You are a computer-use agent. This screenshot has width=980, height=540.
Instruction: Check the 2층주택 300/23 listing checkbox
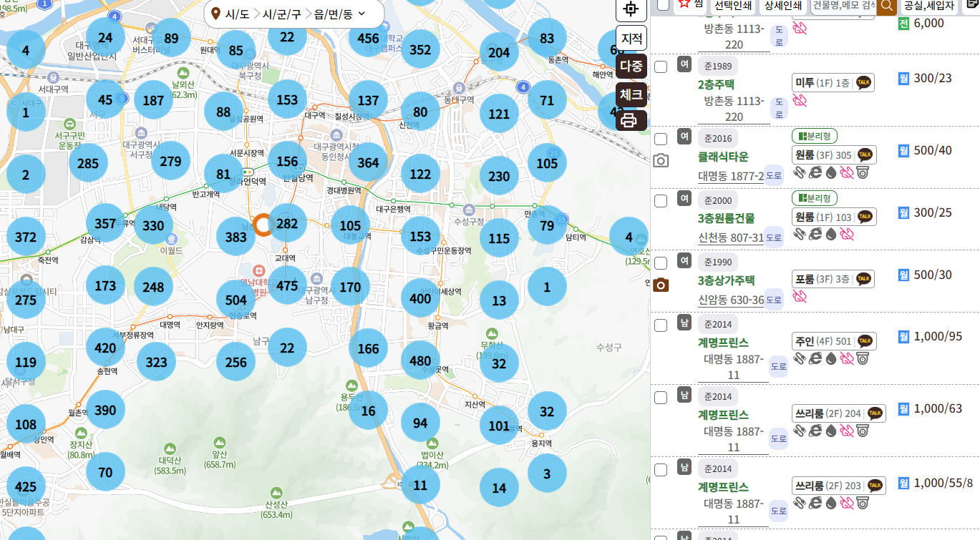pos(661,67)
